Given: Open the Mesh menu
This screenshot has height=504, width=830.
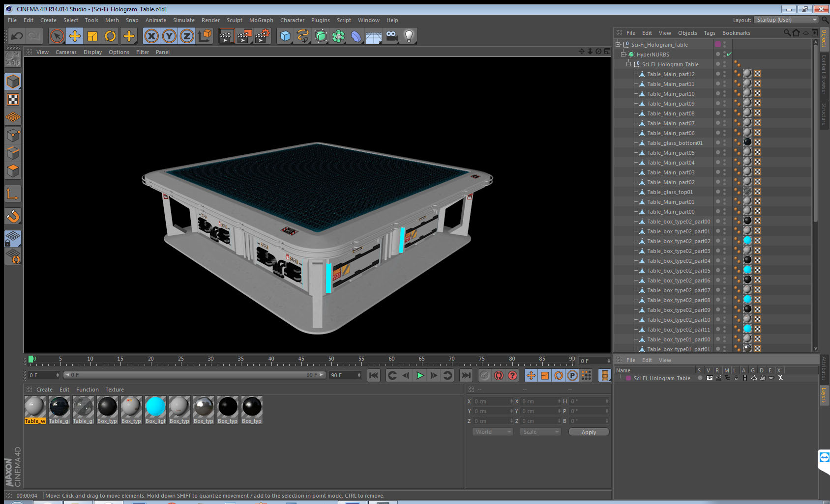Looking at the screenshot, I should pos(112,20).
